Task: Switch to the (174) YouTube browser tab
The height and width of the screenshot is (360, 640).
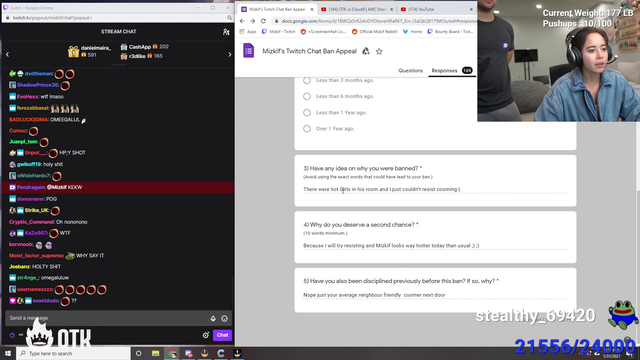Action: (x=436, y=9)
